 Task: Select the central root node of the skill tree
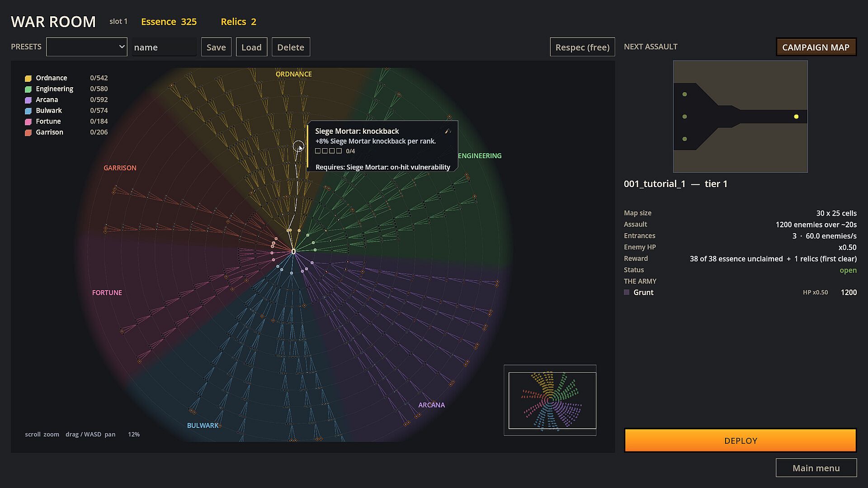click(293, 251)
